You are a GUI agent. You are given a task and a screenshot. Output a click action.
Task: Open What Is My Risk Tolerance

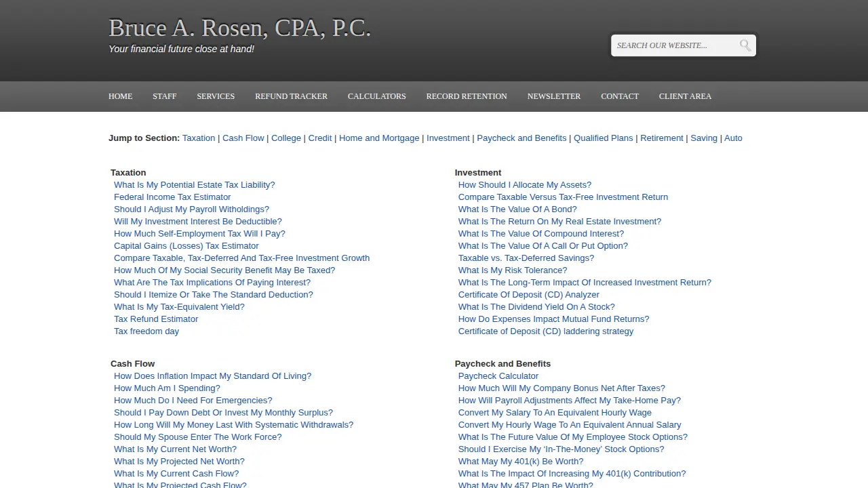513,270
